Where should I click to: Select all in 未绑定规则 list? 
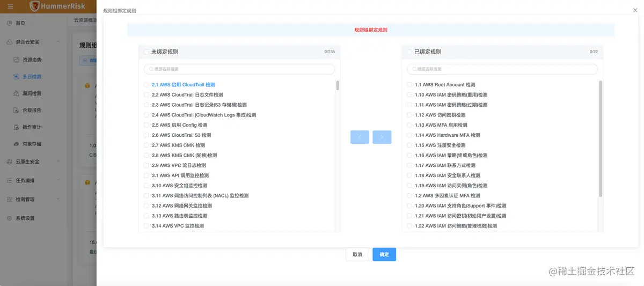coord(146,52)
